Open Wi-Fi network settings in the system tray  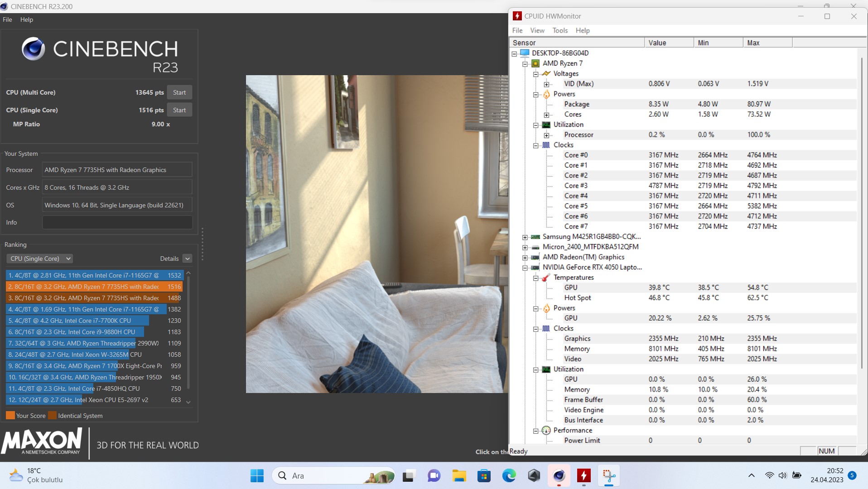(769, 475)
